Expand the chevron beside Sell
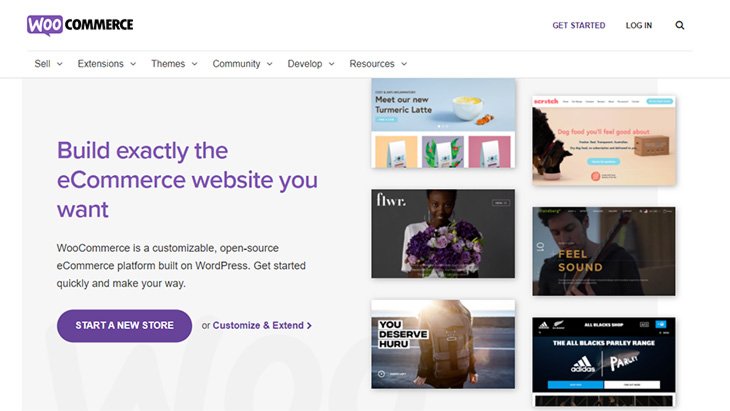730x411 pixels. tap(60, 64)
